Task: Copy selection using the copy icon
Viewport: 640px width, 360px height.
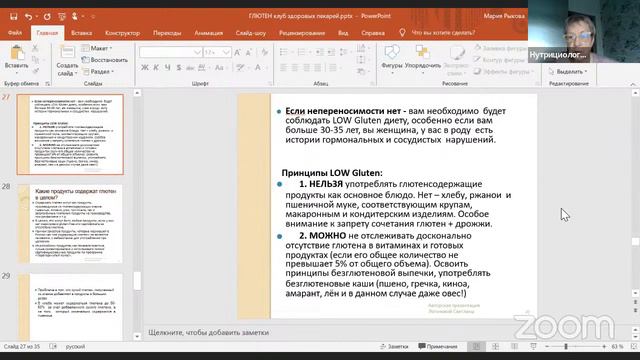Action: pos(35,60)
